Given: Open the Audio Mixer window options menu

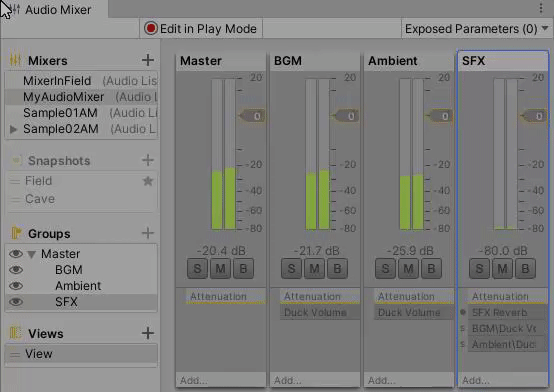Looking at the screenshot, I should pos(541,8).
